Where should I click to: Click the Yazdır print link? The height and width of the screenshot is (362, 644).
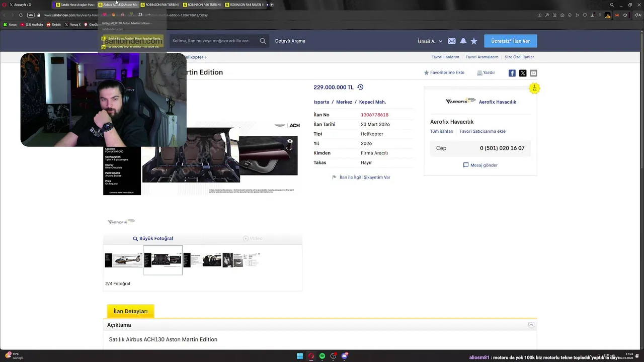(x=486, y=73)
